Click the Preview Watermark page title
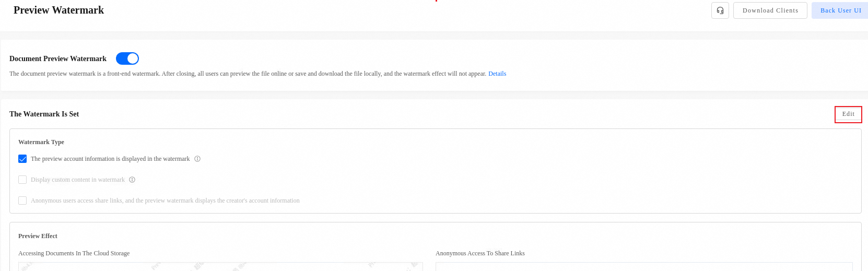Screen dimensions: 868x271 pos(58,10)
